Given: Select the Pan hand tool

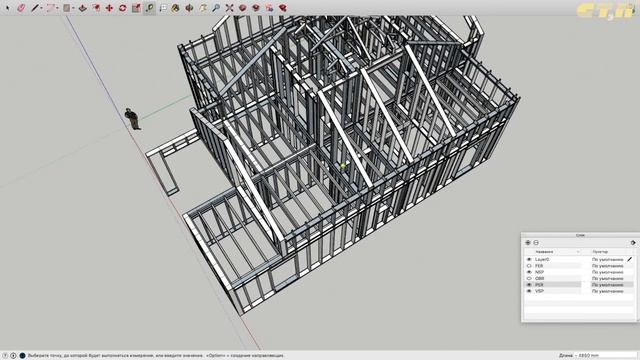Looking at the screenshot, I should [203, 8].
